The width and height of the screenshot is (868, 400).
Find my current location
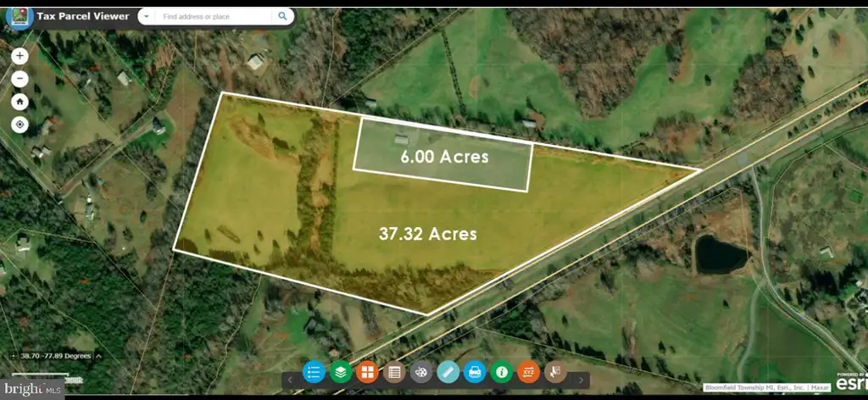click(20, 125)
